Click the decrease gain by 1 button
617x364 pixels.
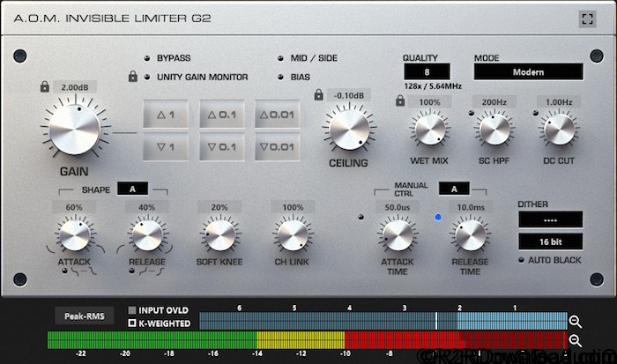click(x=166, y=147)
